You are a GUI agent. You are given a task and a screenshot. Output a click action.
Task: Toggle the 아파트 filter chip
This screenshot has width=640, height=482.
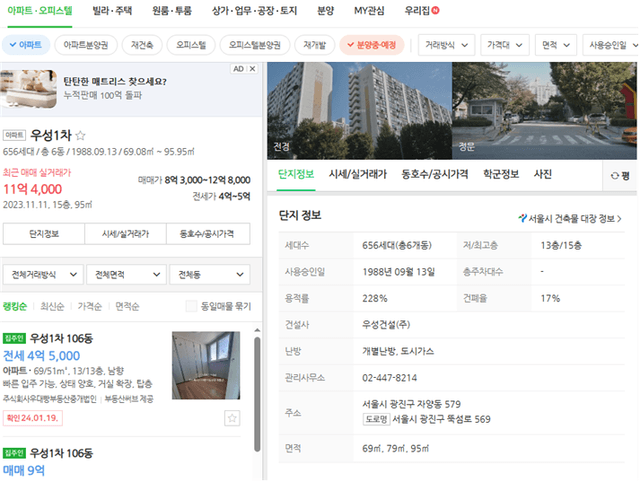click(26, 45)
